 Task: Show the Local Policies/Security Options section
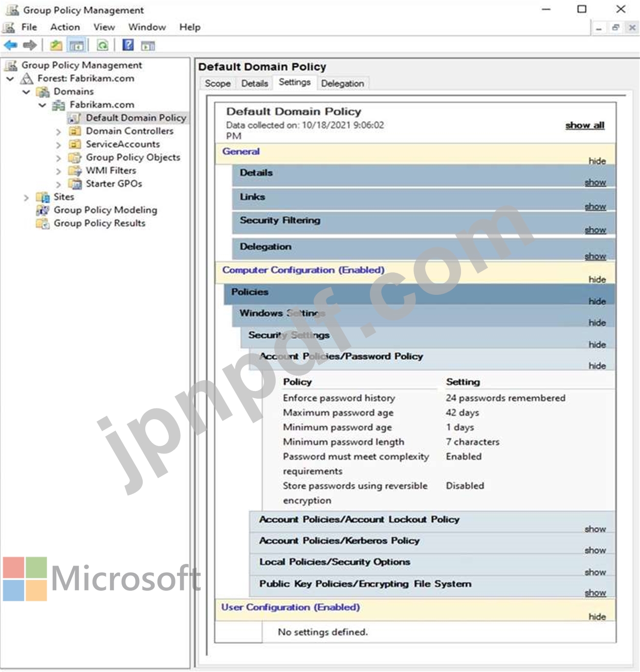click(x=595, y=572)
